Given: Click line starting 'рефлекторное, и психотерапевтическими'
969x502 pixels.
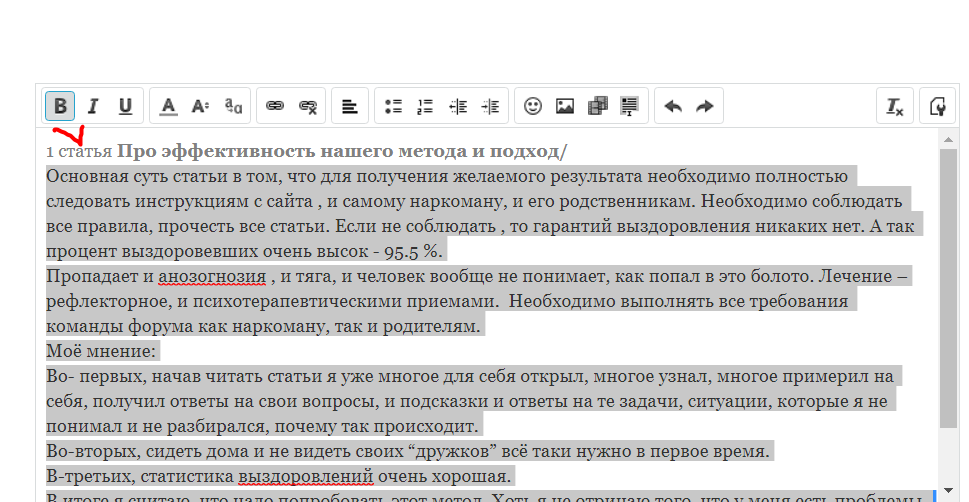Looking at the screenshot, I should (447, 302).
